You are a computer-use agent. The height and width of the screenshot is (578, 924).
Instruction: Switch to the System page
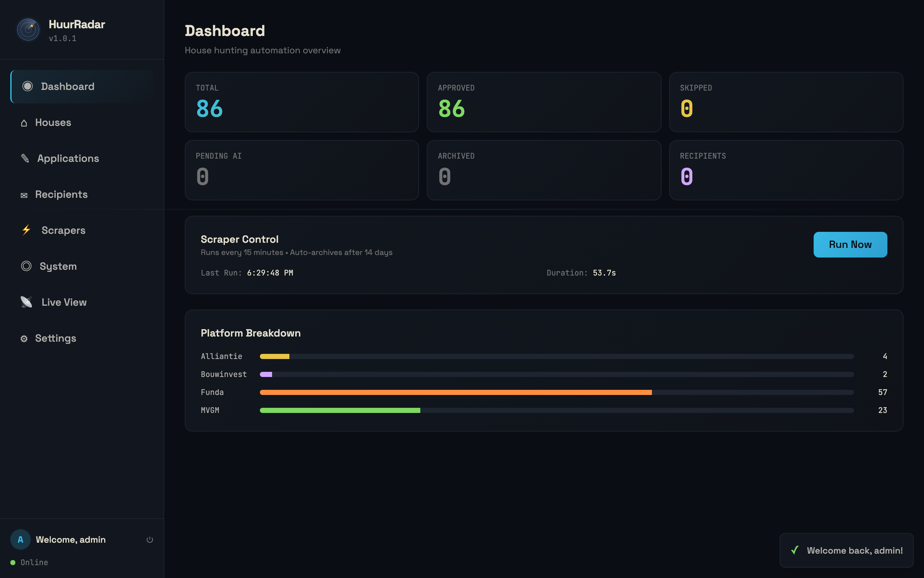82,266
